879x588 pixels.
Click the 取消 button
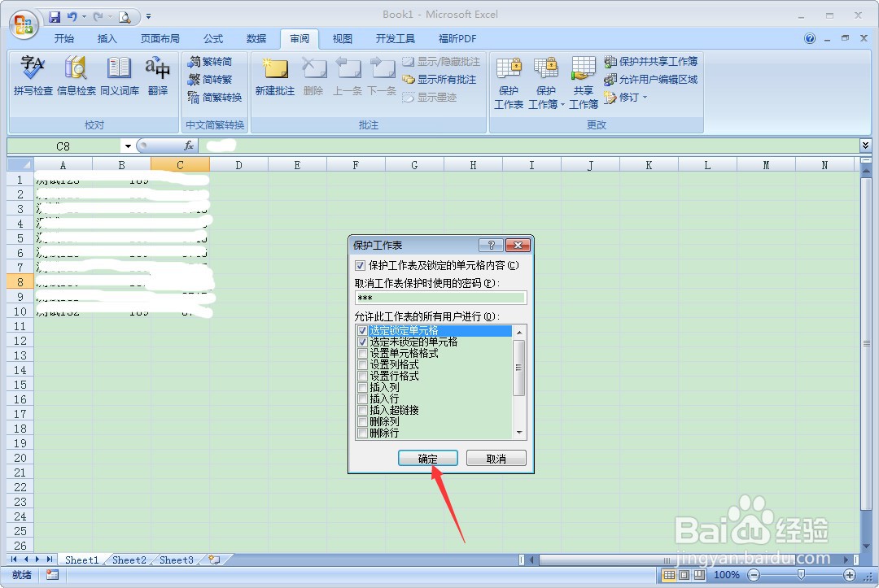496,458
